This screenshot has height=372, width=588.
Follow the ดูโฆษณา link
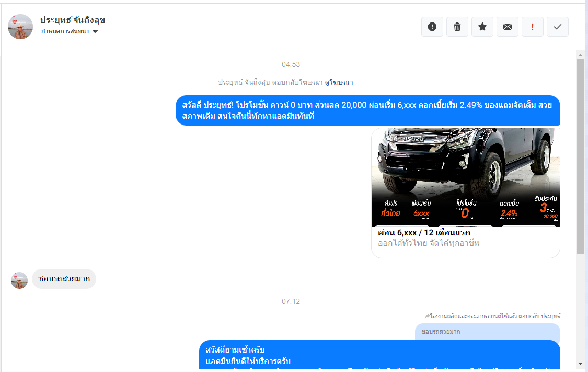click(x=339, y=82)
